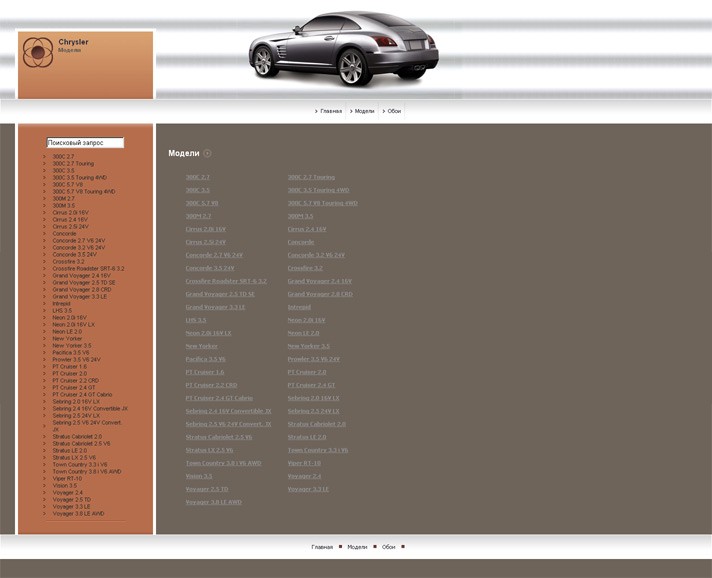Select PT Cruiser 2.2 CRD in sidebar
This screenshot has width=712, height=578.
click(75, 380)
